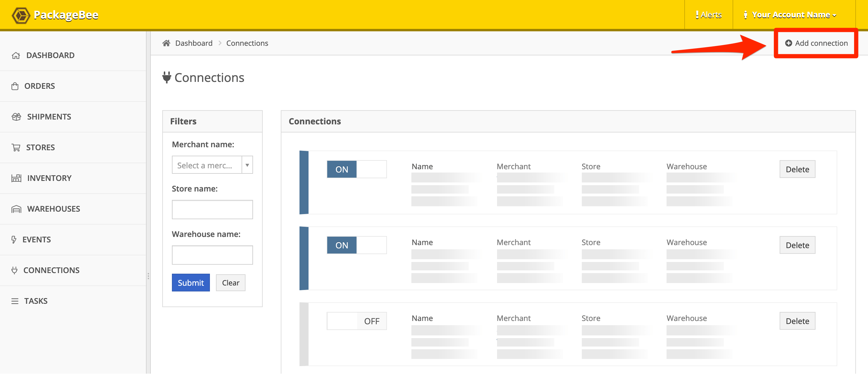Focus the Store name input field
The width and height of the screenshot is (868, 386).
[212, 210]
